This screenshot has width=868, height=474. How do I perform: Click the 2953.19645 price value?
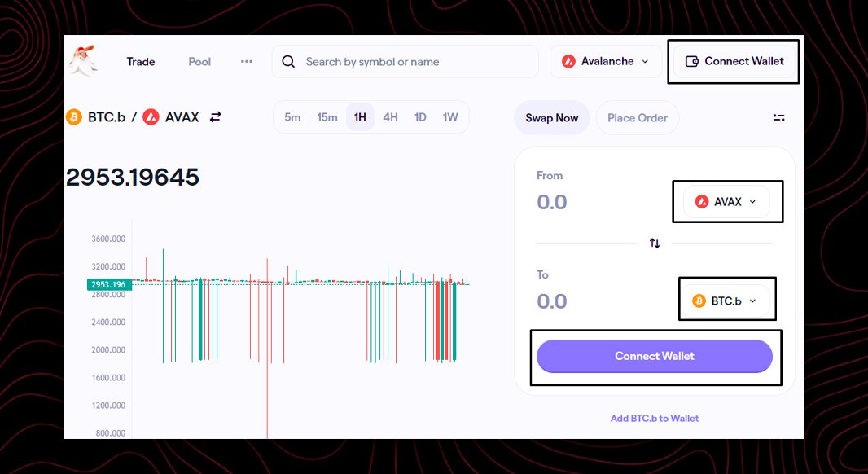132,178
